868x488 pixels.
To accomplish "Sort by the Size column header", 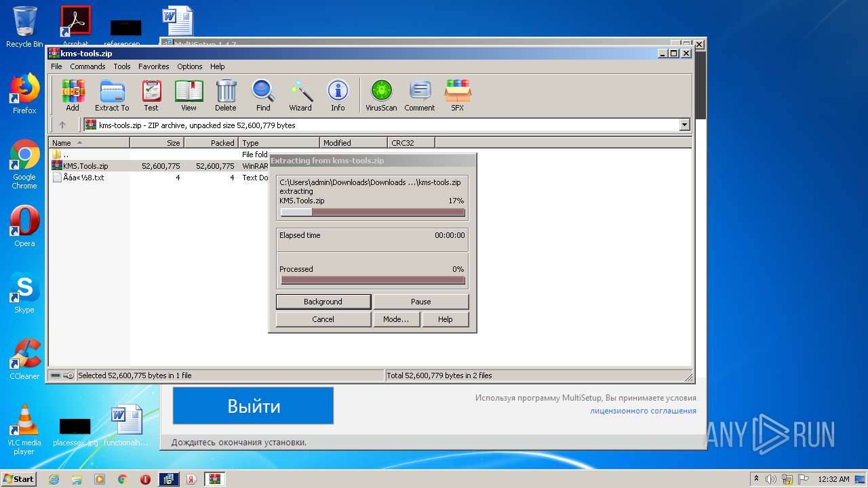I will point(157,142).
